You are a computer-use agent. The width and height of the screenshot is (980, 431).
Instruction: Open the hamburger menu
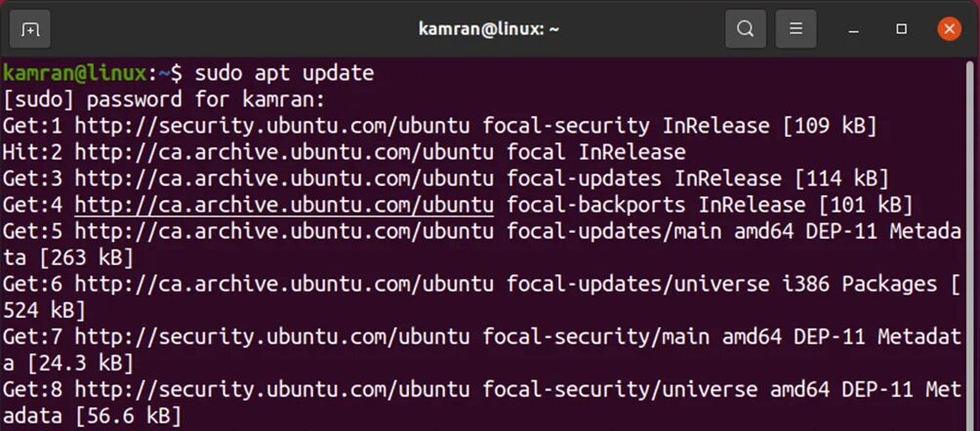(x=796, y=29)
